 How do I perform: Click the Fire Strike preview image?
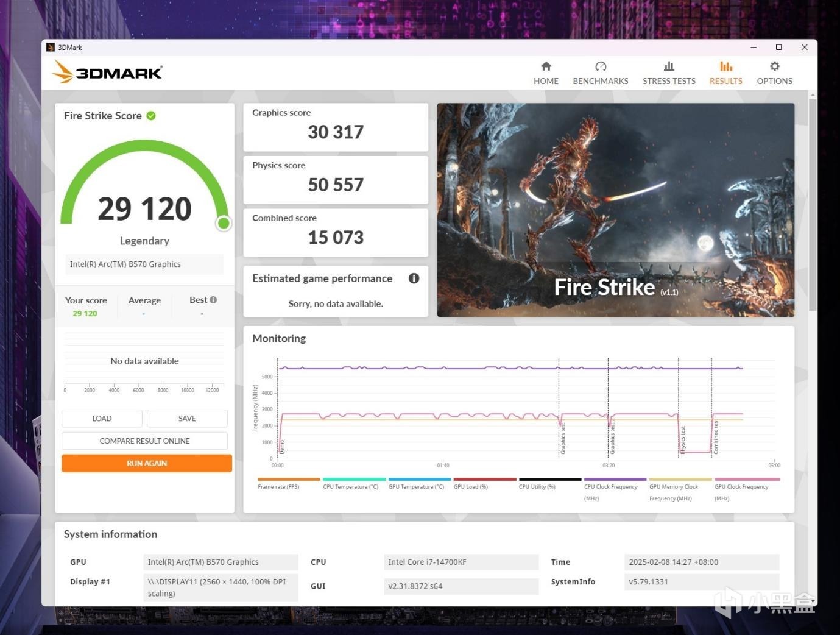tap(616, 210)
